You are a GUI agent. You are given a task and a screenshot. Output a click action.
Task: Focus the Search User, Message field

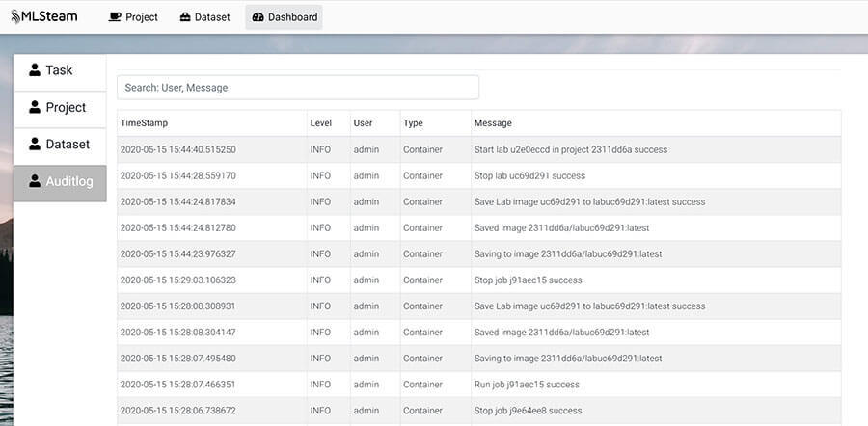297,88
